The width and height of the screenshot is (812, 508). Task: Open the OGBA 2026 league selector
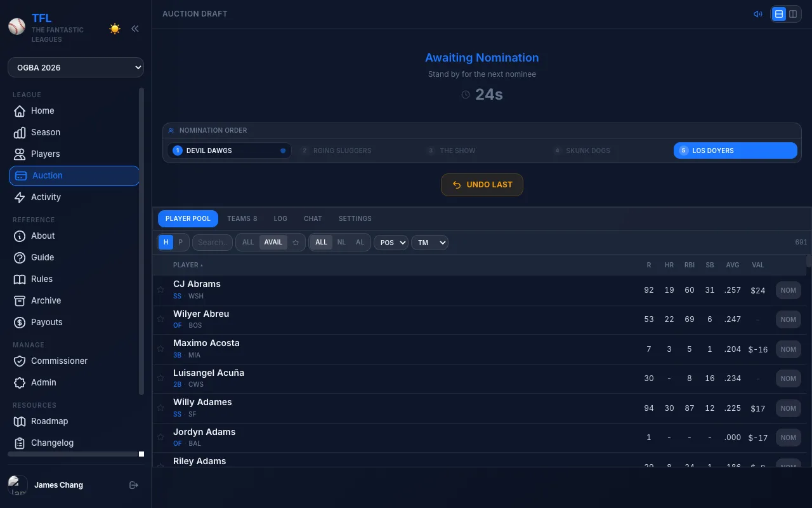(75, 67)
